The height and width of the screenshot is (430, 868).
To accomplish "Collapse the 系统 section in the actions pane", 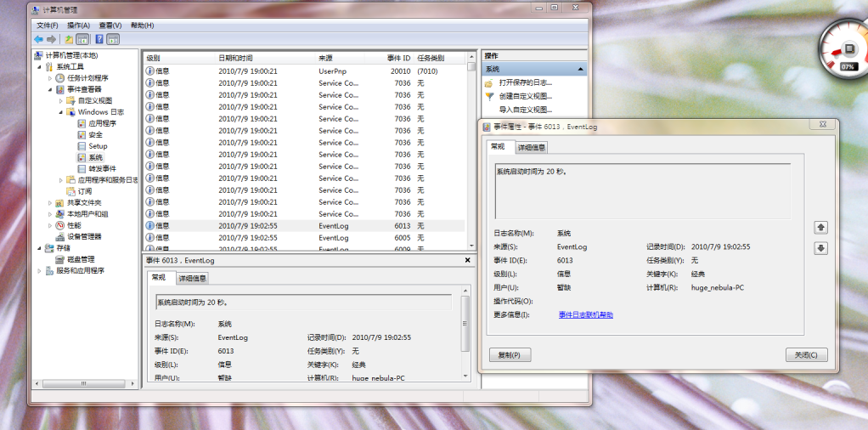I will pos(580,69).
